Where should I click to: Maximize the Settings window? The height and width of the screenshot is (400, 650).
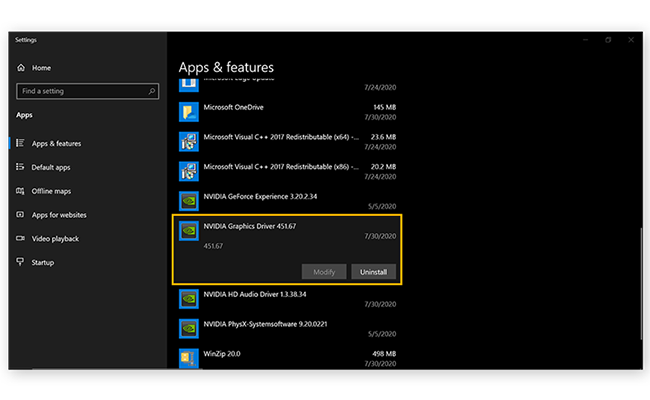pos(608,40)
